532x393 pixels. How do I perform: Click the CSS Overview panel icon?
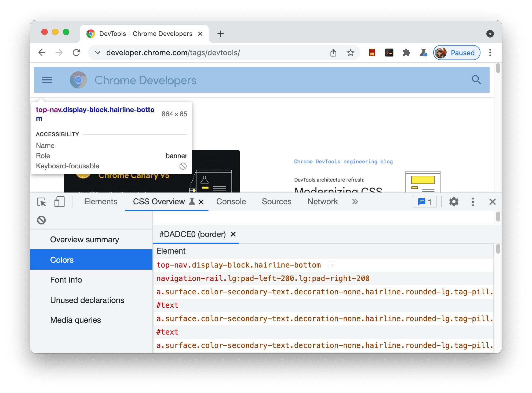(191, 202)
